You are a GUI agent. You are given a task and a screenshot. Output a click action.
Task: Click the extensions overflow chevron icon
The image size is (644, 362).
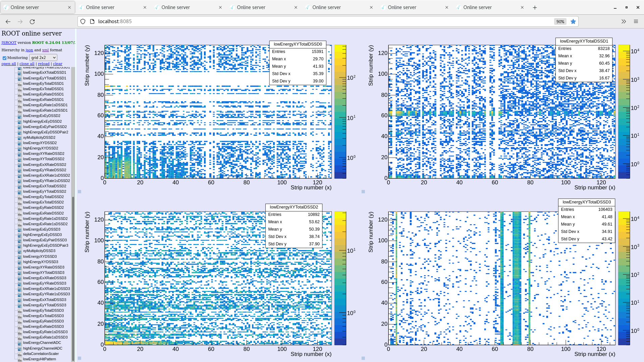[624, 22]
